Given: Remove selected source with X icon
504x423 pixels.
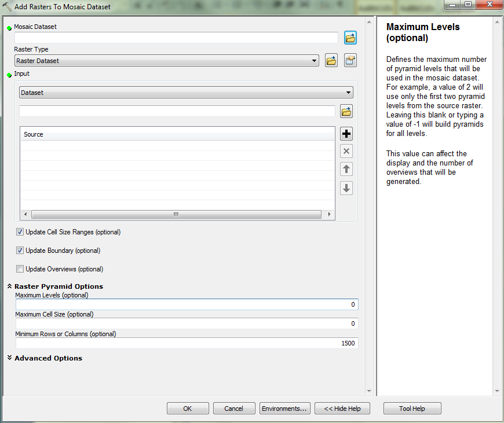Looking at the screenshot, I should [x=346, y=151].
